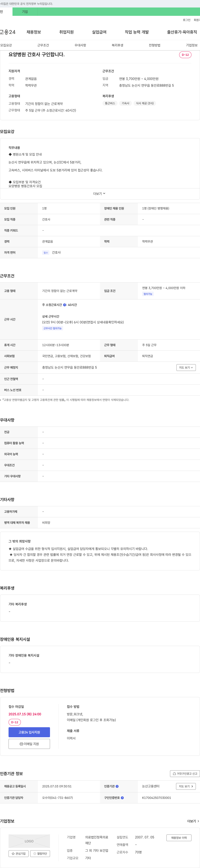The width and height of the screenshot is (200, 868).
Task: Click the 관심기업 star button
Action: [x=19, y=853]
